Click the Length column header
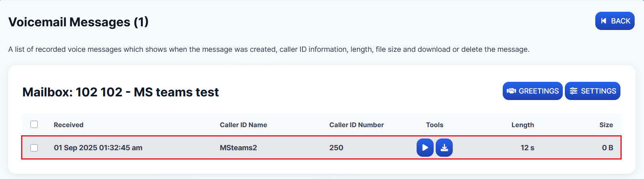644x179 pixels. coord(523,125)
